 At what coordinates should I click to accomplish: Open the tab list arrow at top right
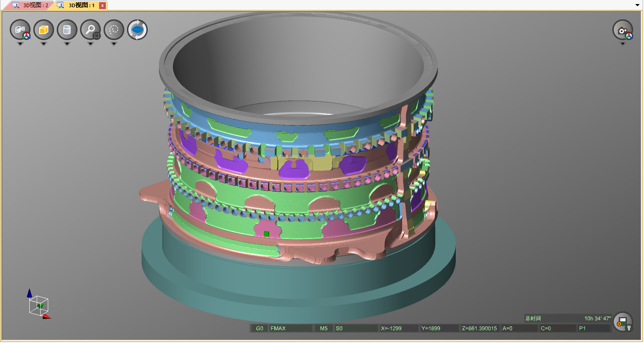tap(637, 5)
